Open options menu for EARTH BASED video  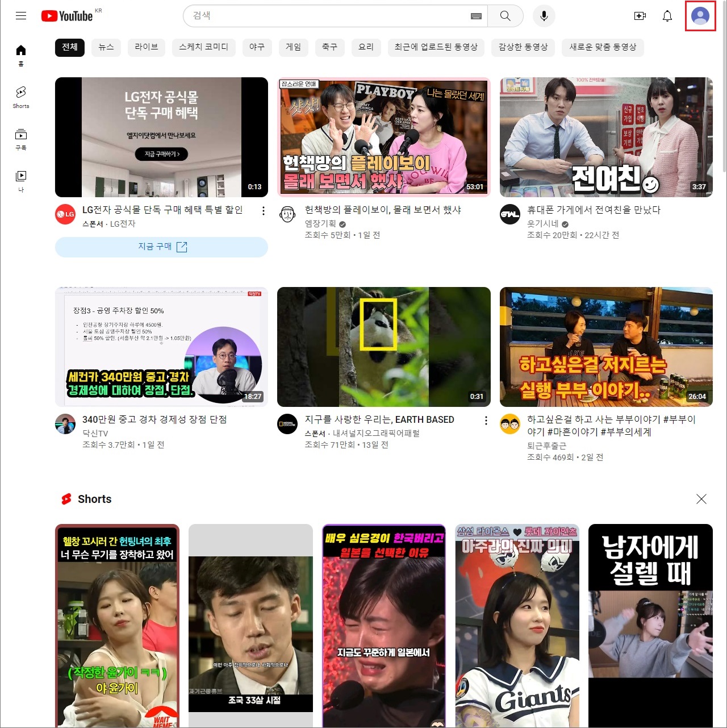pos(486,421)
